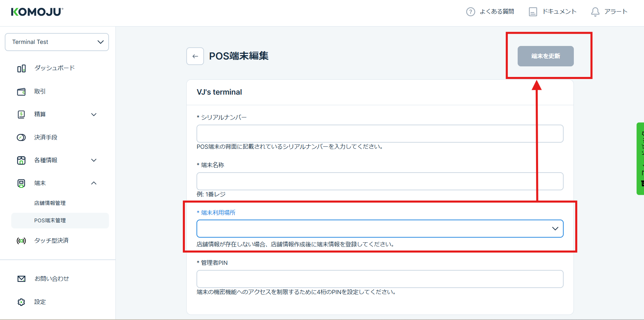Screen dimensions: 644x320
Task: Select the 決済手段 payment methods icon
Action: coord(21,138)
